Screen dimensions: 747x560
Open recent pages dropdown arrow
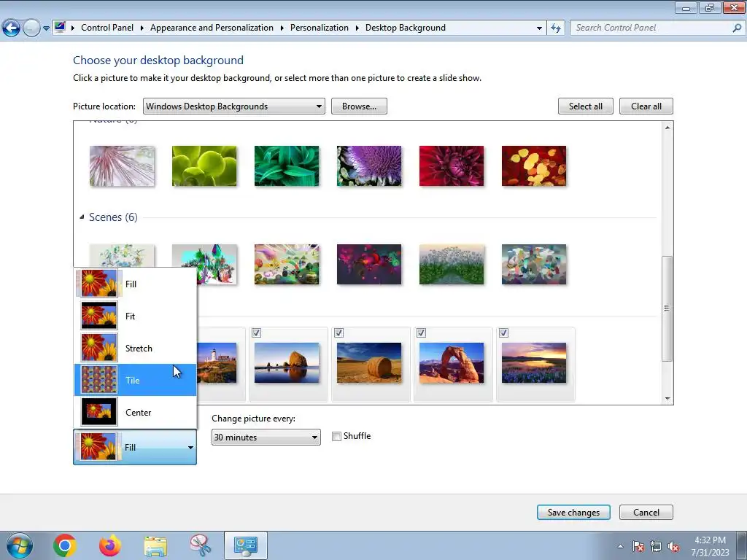pyautogui.click(x=46, y=28)
